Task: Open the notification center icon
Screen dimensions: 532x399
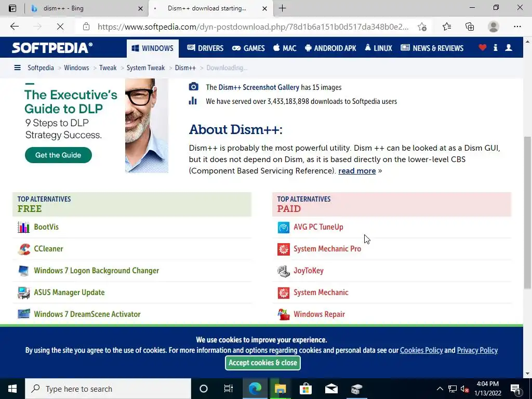Action: 516,389
